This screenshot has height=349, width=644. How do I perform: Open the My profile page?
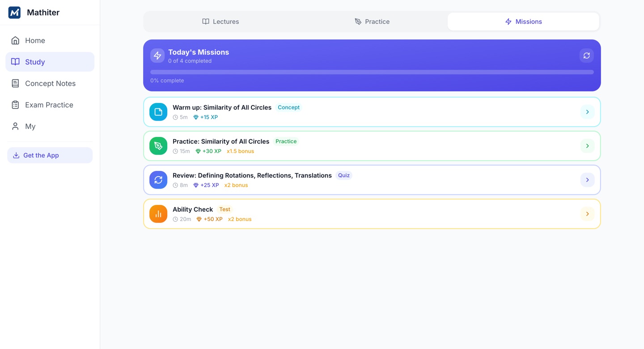[50, 126]
